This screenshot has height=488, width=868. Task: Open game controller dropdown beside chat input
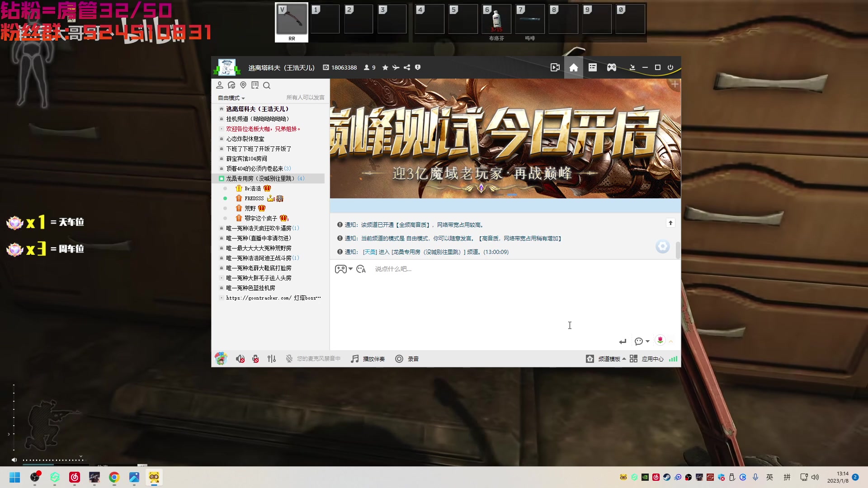coord(344,269)
